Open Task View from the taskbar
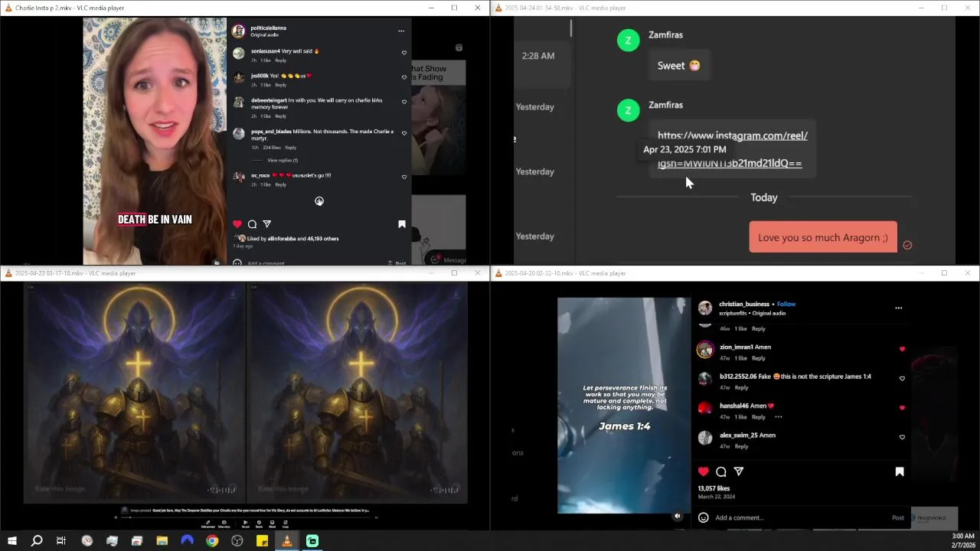980x551 pixels. (x=61, y=541)
